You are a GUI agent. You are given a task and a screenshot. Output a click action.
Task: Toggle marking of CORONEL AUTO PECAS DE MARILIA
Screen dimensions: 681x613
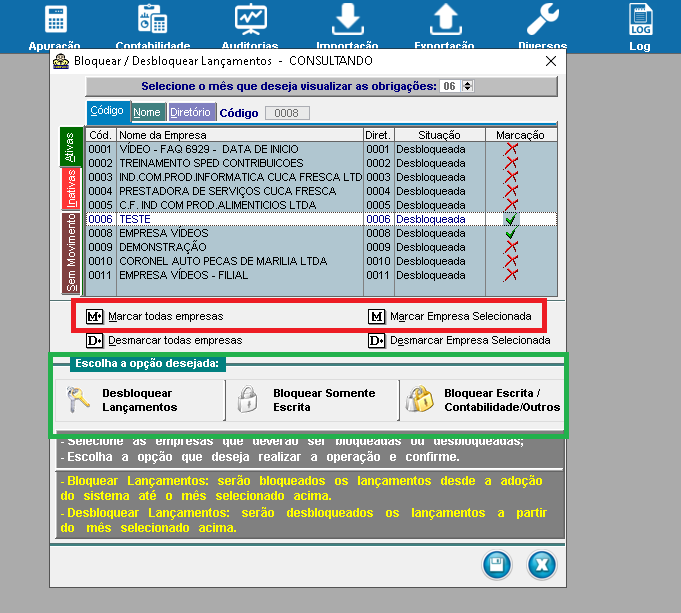[511, 261]
